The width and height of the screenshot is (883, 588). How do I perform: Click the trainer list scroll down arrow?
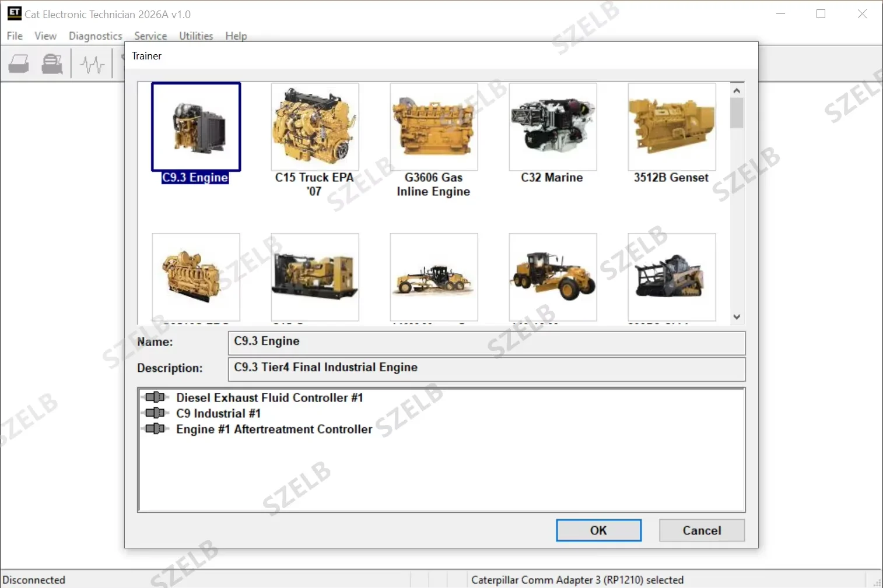[737, 317]
